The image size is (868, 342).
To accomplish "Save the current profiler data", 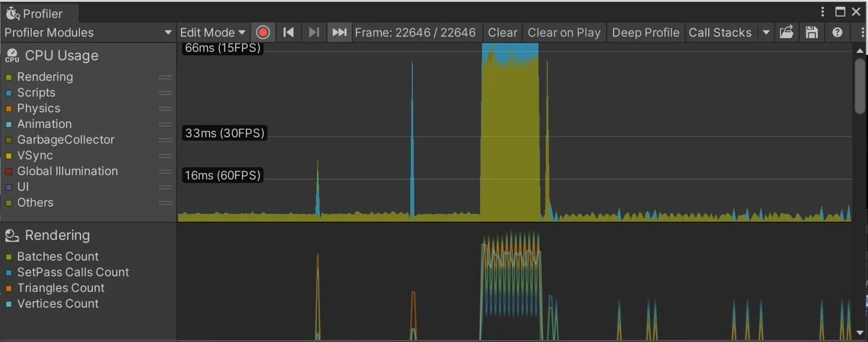I will click(811, 32).
